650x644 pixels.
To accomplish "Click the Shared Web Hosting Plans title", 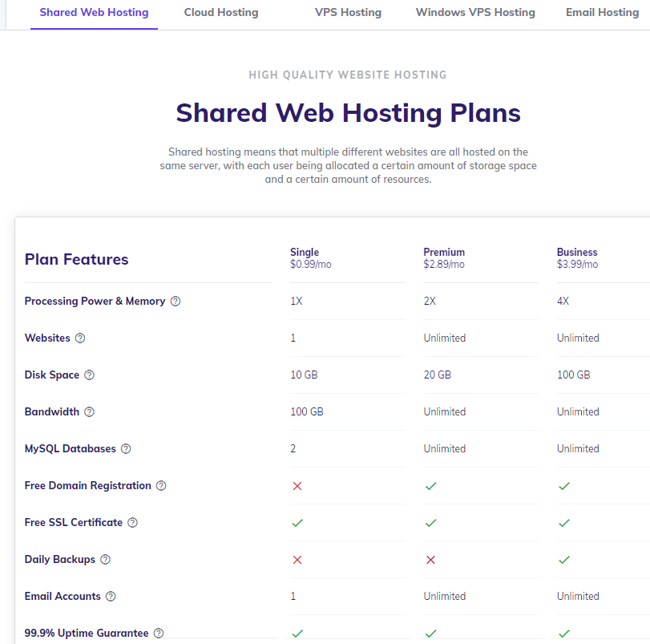I will coord(348,113).
